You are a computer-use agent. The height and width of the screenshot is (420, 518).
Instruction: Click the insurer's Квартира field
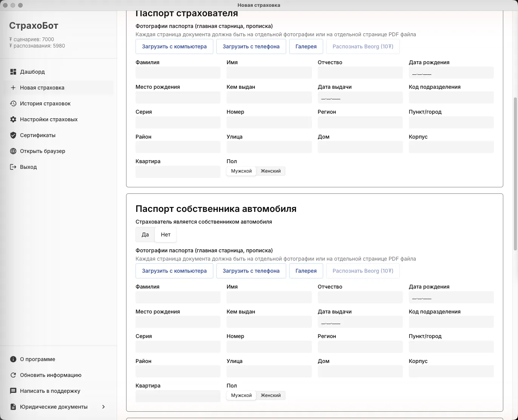coord(178,172)
